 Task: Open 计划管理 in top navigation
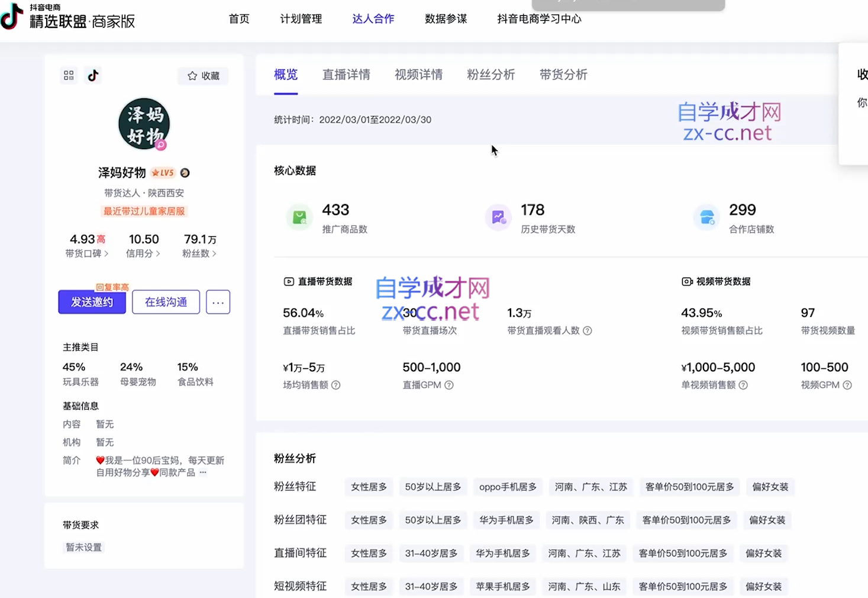(301, 19)
